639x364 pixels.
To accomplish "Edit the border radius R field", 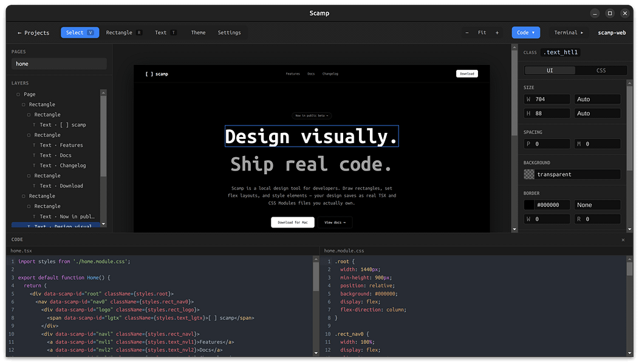I will [598, 219].
